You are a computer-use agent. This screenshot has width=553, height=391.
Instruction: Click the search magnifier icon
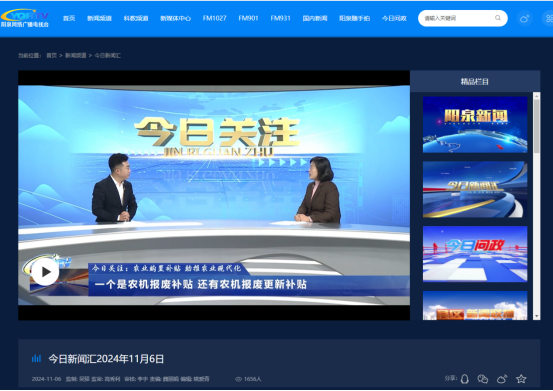point(498,18)
